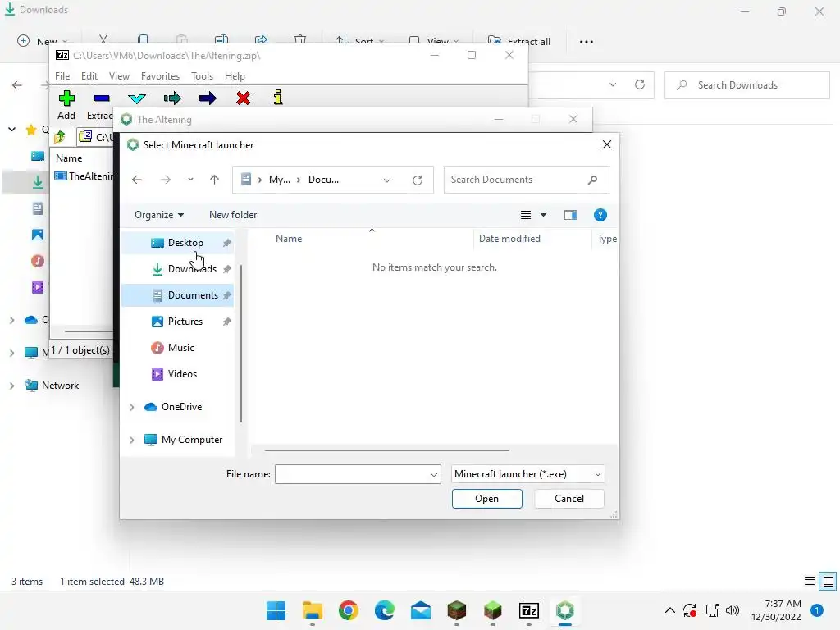This screenshot has width=840, height=630.
Task: Switch Explorer to large icons view in status bar
Action: coord(829,582)
